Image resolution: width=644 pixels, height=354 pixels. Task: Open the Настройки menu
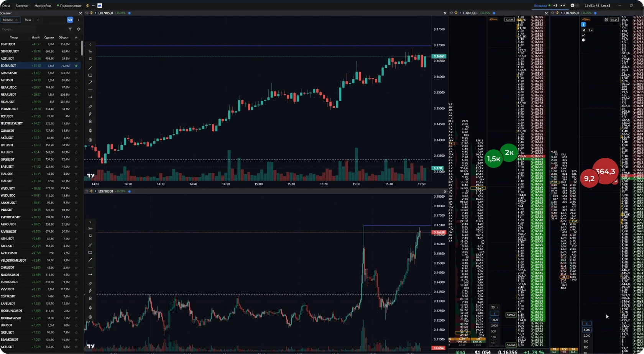[x=43, y=6]
